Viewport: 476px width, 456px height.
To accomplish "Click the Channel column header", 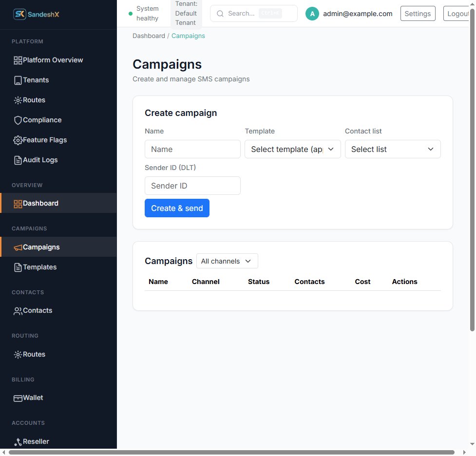I will tap(206, 282).
